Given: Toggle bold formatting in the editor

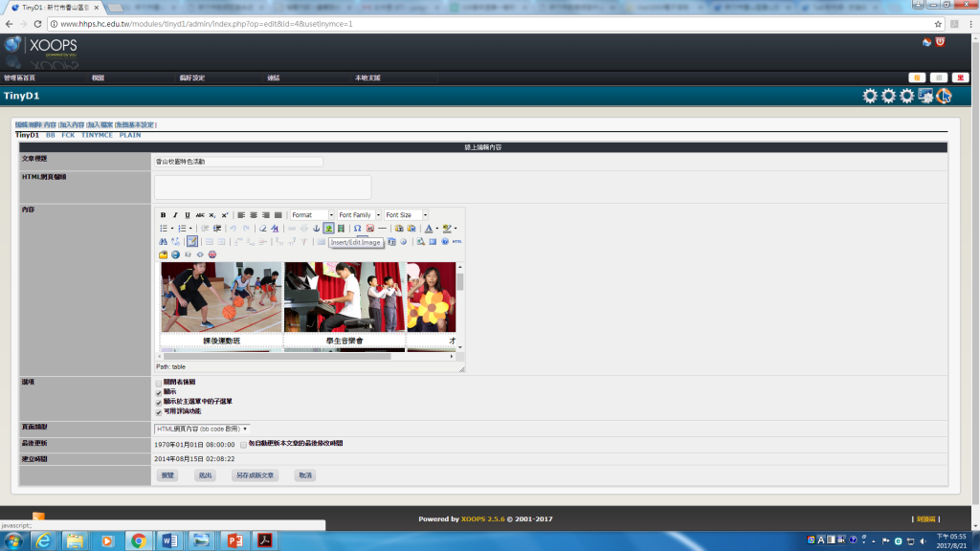Looking at the screenshot, I should (163, 215).
